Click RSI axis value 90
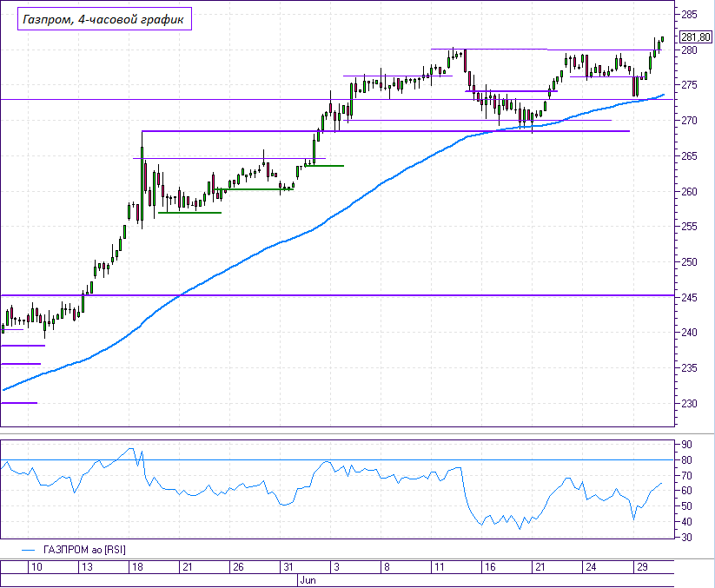Screen dimensions: 715x588 point(686,445)
